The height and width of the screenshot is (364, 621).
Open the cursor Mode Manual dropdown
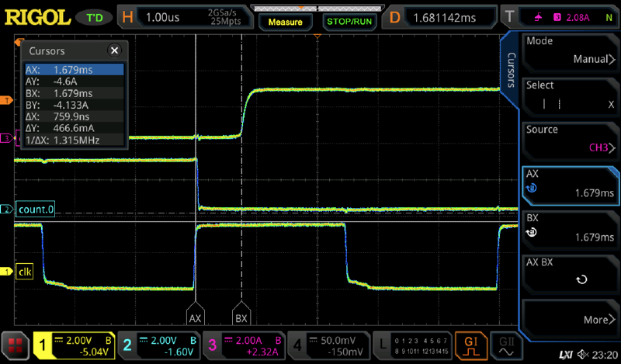tap(570, 50)
